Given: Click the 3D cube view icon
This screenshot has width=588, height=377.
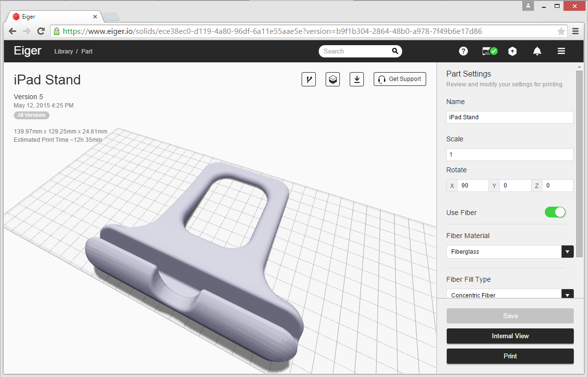Looking at the screenshot, I should tap(333, 79).
